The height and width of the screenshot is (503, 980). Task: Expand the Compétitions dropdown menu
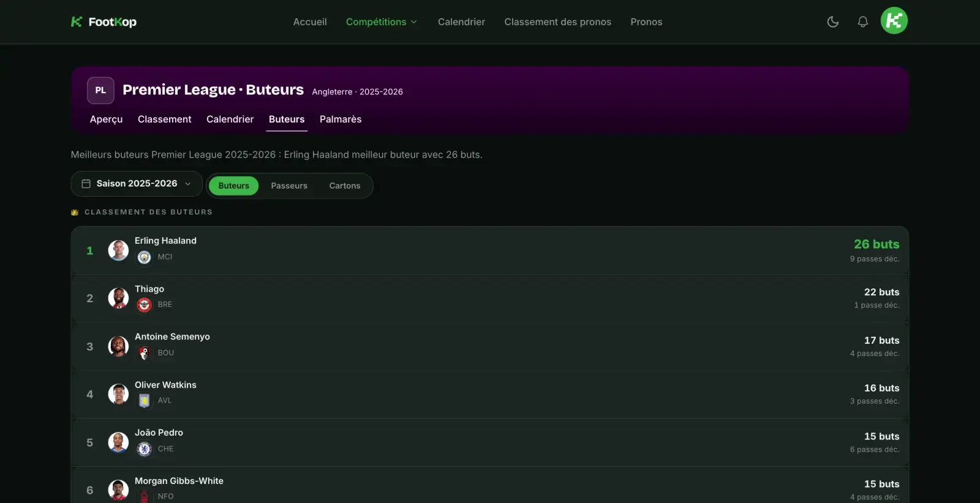(x=381, y=22)
